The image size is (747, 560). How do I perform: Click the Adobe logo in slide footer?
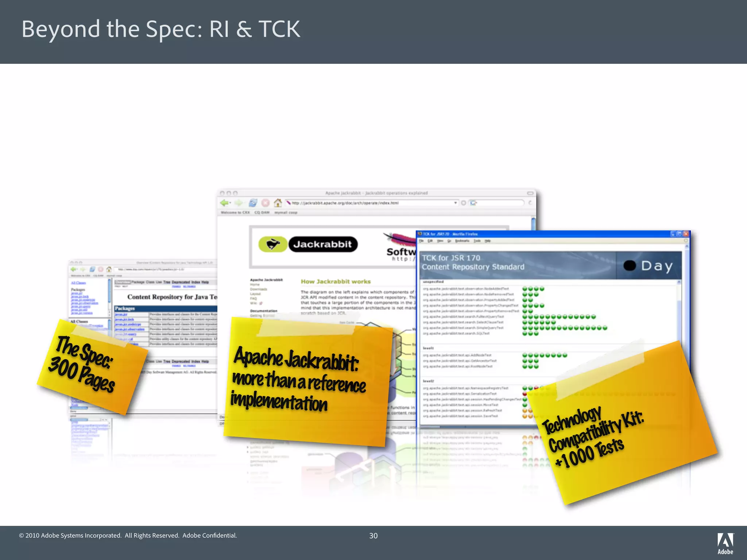pos(725,543)
